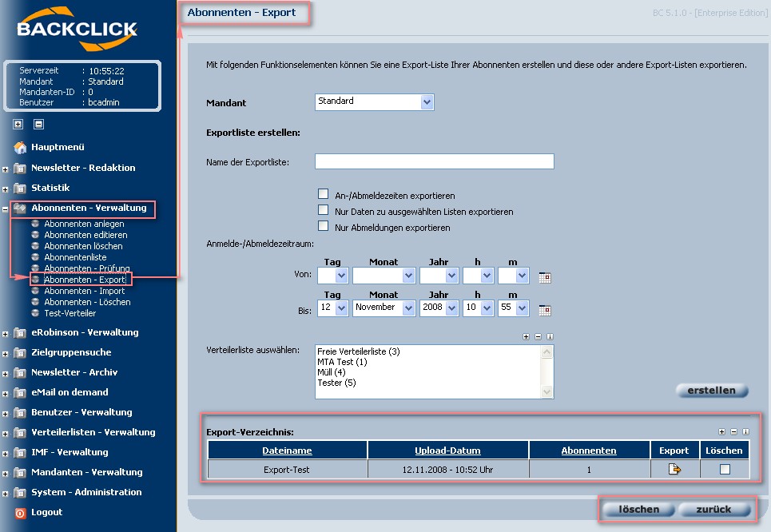The height and width of the screenshot is (532, 771).
Task: Open the Bis minute dropdown showing 55
Action: tap(514, 308)
